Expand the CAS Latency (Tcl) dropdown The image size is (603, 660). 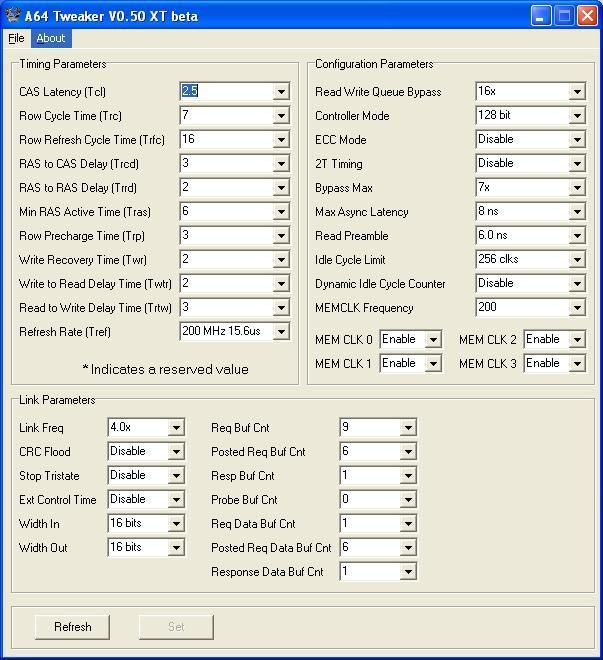(x=281, y=92)
